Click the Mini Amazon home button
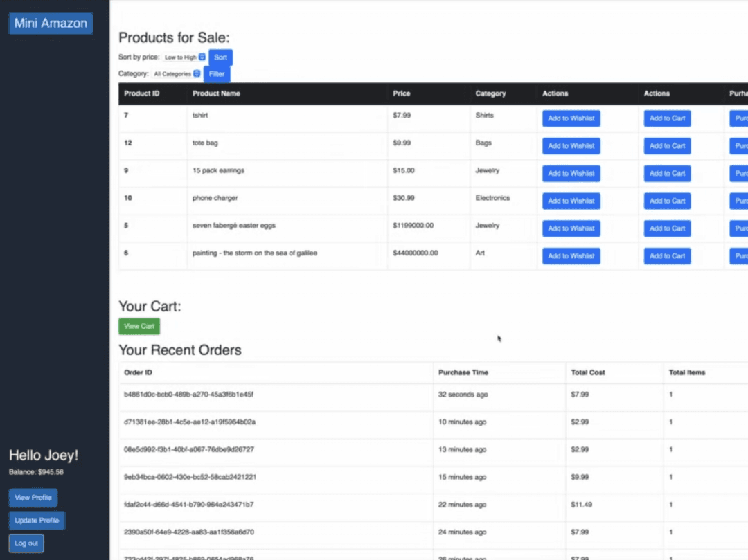The image size is (748, 560). coord(51,24)
